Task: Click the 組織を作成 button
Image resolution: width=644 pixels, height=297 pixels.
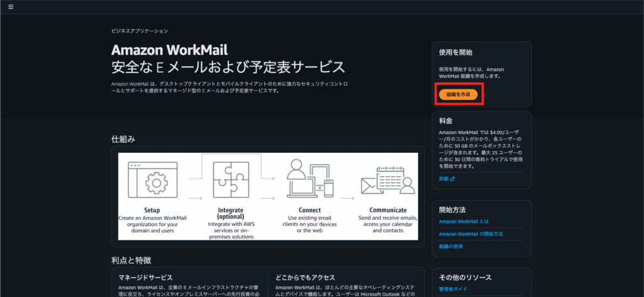Action: tap(458, 94)
